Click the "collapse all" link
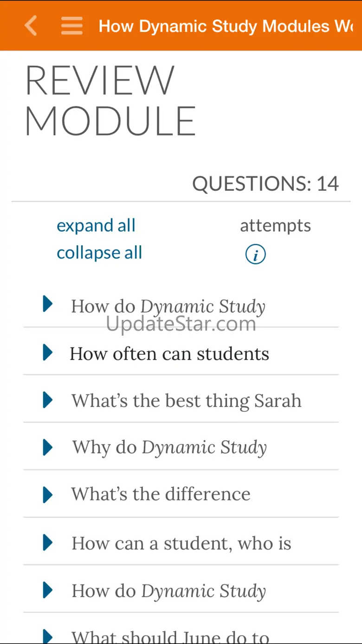Viewport: 362px width, 644px height. [x=99, y=253]
